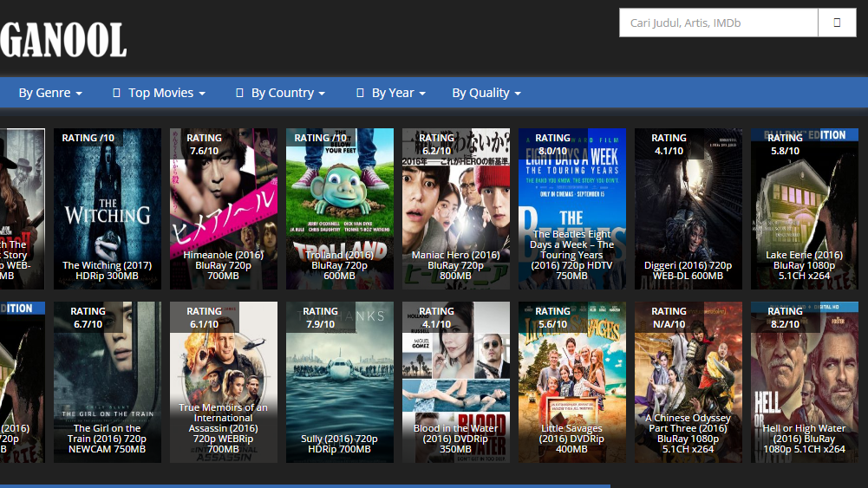Click the 6.1/10 rating on True Memoirs
The height and width of the screenshot is (488, 868).
coord(205,317)
